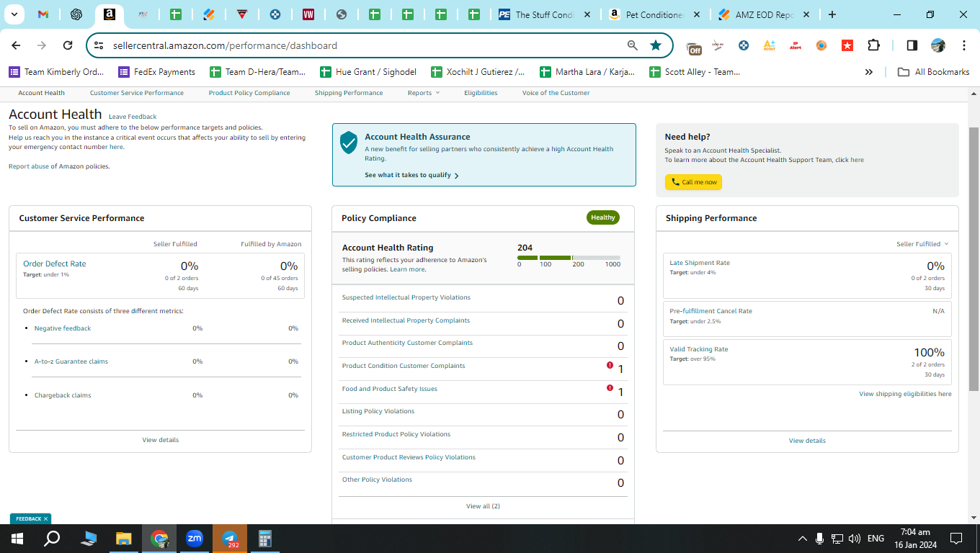The width and height of the screenshot is (980, 553).
Task: Switch to the ChatGPT browser tab
Action: coord(76,14)
